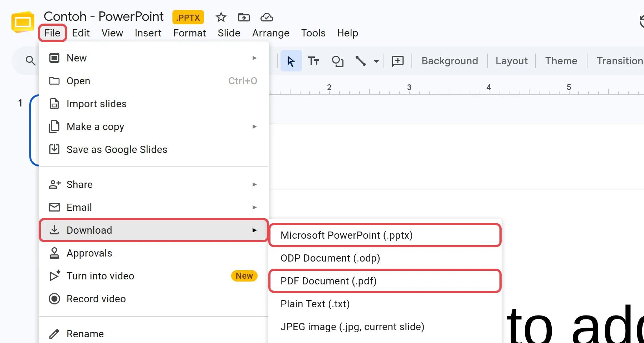Download as ODP Document (.odp)

point(385,258)
